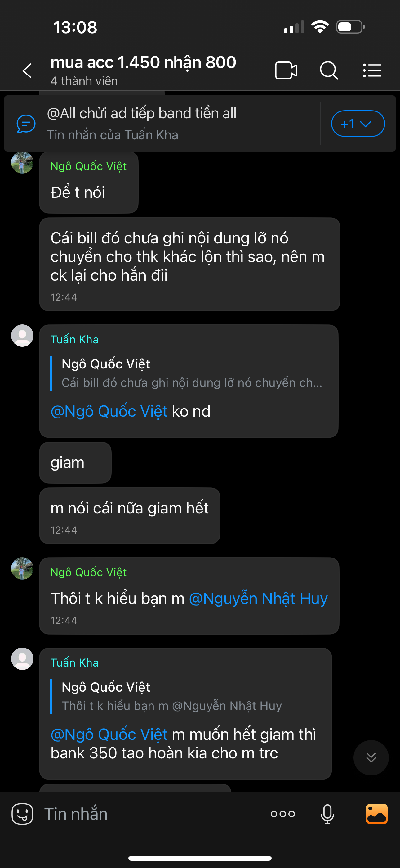Tap the three-dots more options icon
The height and width of the screenshot is (868, 400).
tap(282, 814)
